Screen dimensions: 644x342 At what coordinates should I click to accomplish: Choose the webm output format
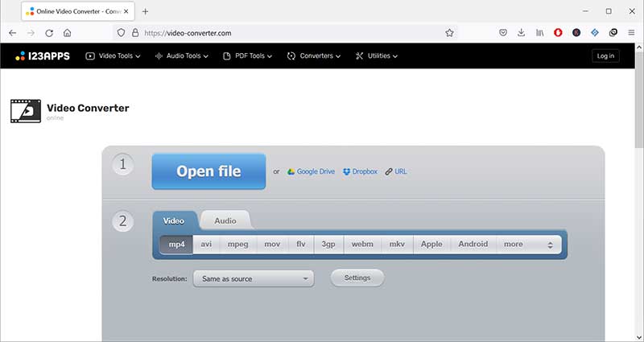(x=361, y=244)
